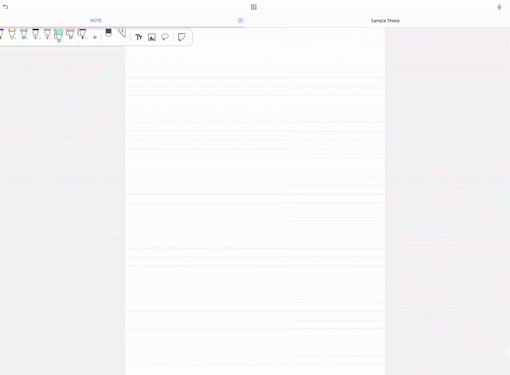Switch to the NOTE tab
The image size is (510, 375).
coord(96,20)
